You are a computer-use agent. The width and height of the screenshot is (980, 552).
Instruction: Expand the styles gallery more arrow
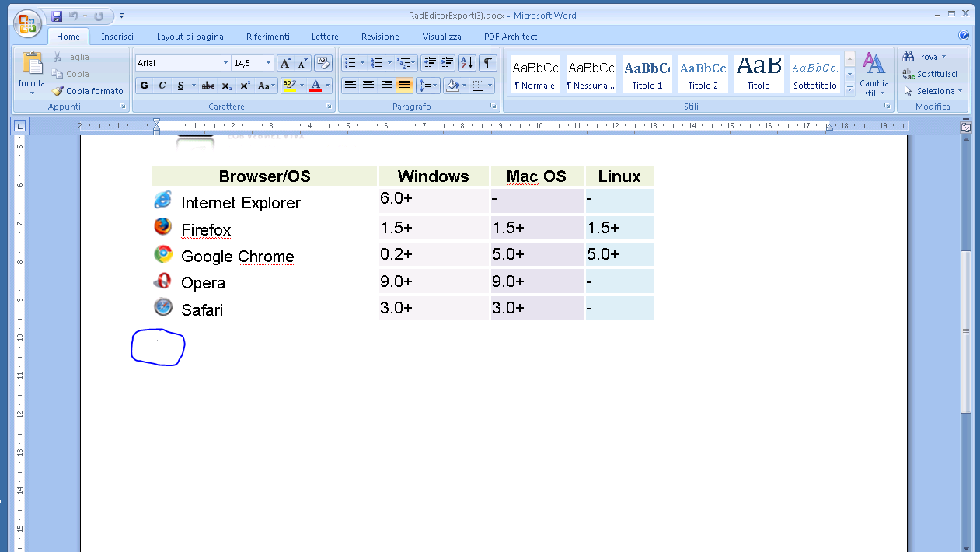849,90
